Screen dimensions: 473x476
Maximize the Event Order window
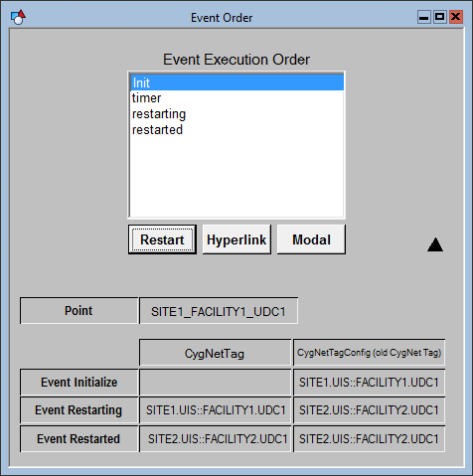point(439,17)
